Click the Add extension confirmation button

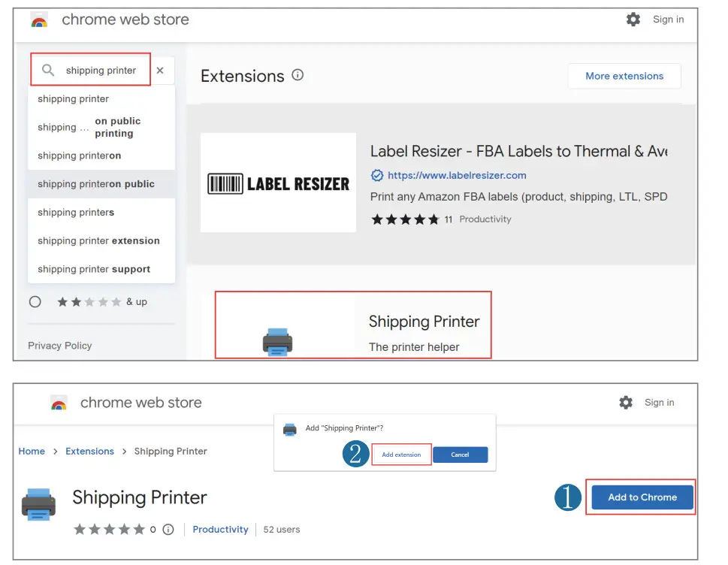[400, 454]
